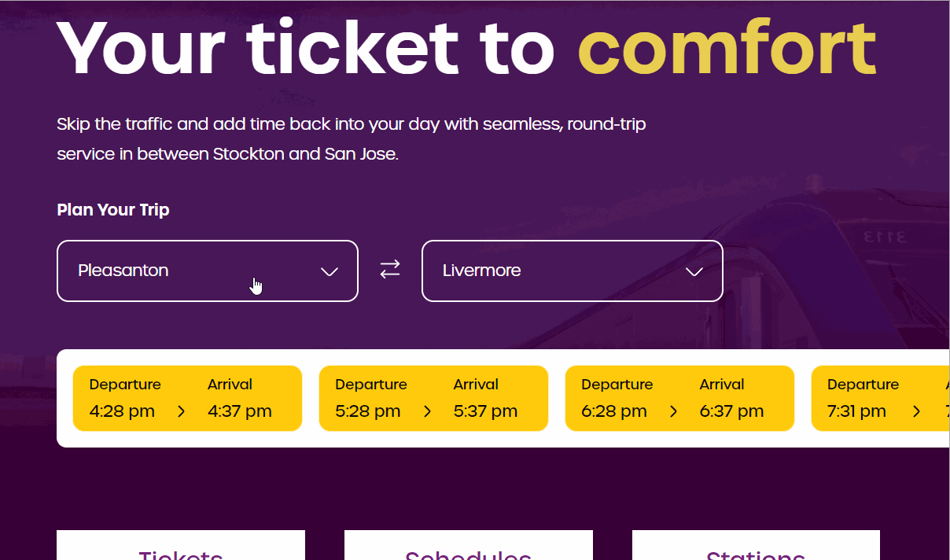The image size is (950, 560).
Task: Select the 4:28 pm departure trip card
Action: coord(187,398)
